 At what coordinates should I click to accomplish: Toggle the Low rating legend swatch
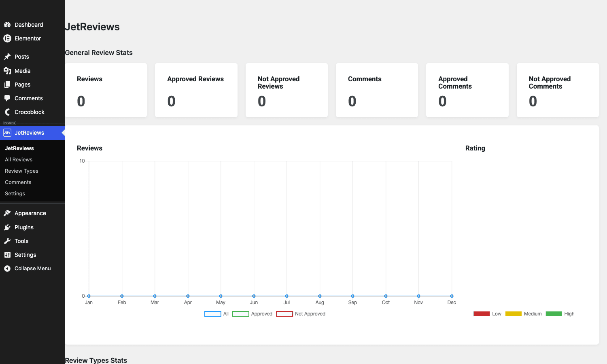482,314
